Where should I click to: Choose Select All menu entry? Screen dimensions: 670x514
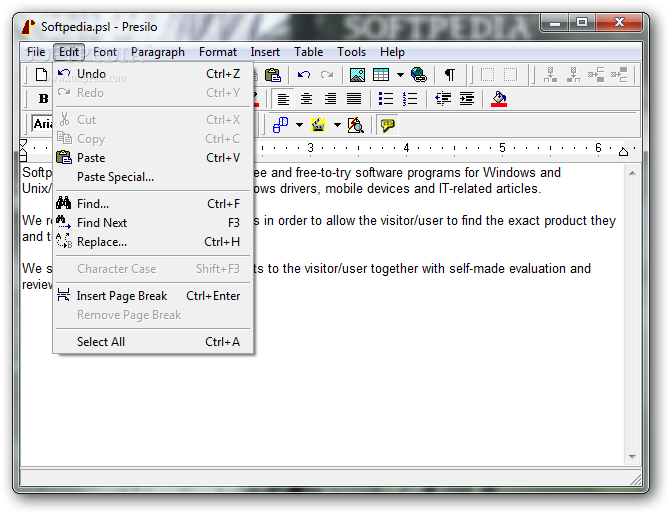(x=153, y=342)
